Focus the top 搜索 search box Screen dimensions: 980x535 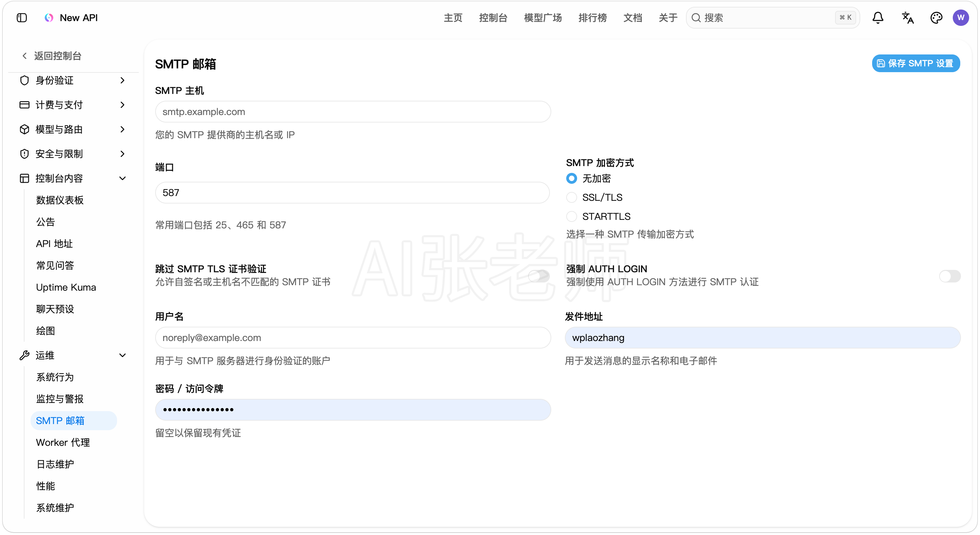[773, 18]
